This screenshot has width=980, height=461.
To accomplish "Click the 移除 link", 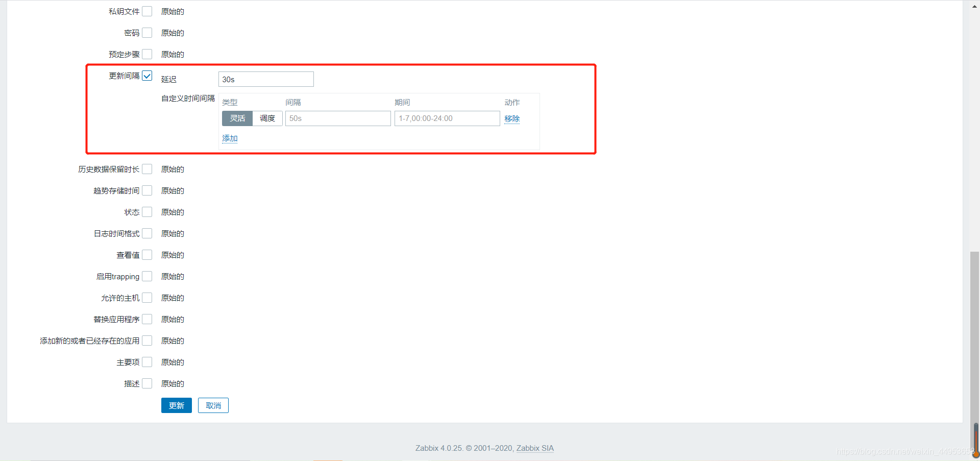I will coord(512,118).
